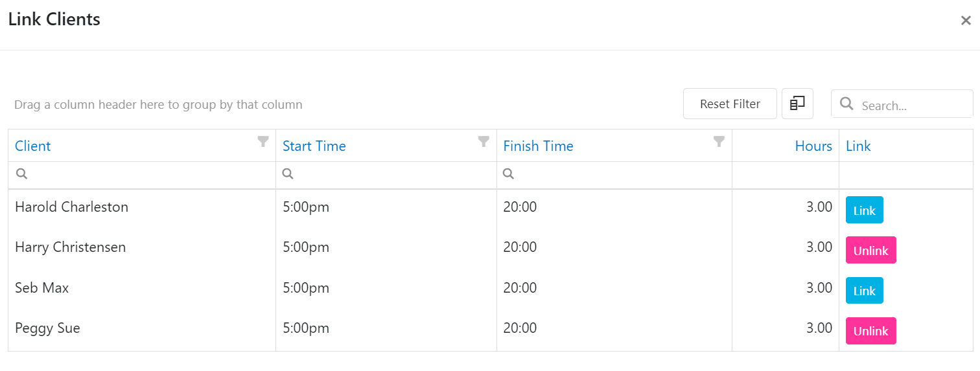Select the Finish Time filter input field
The image size is (980, 371).
click(x=614, y=175)
